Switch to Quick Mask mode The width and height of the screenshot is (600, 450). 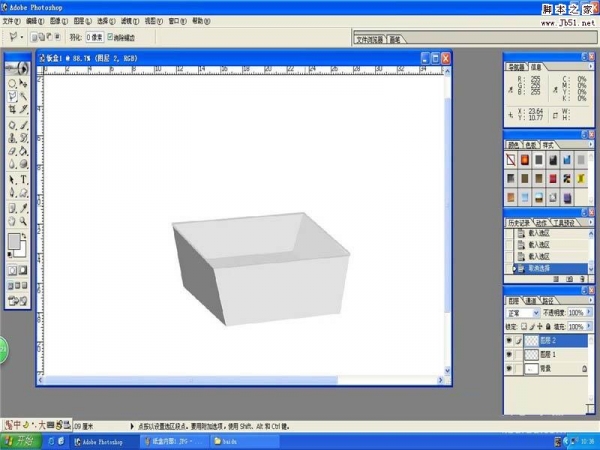[x=23, y=270]
